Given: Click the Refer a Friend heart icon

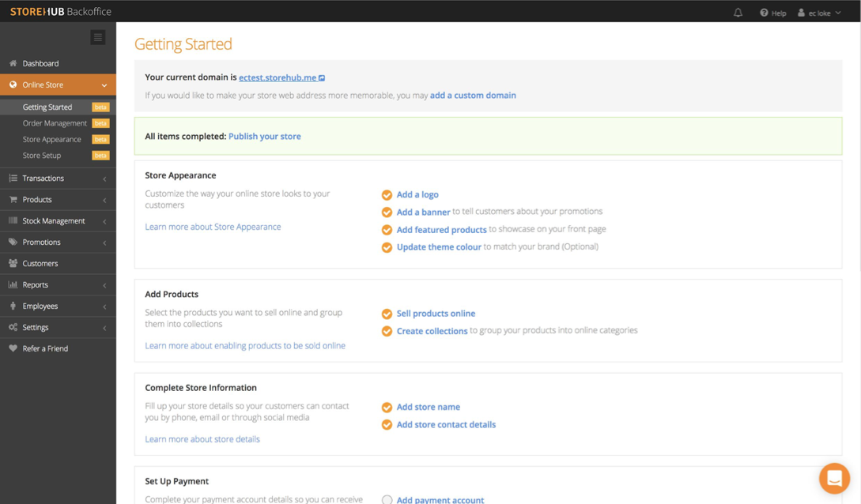Looking at the screenshot, I should pos(13,348).
